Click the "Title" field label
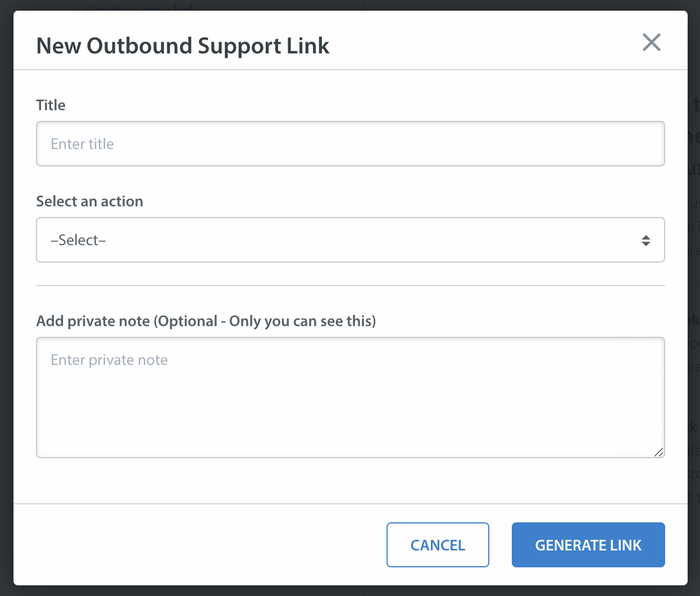This screenshot has height=596, width=700. tap(51, 105)
